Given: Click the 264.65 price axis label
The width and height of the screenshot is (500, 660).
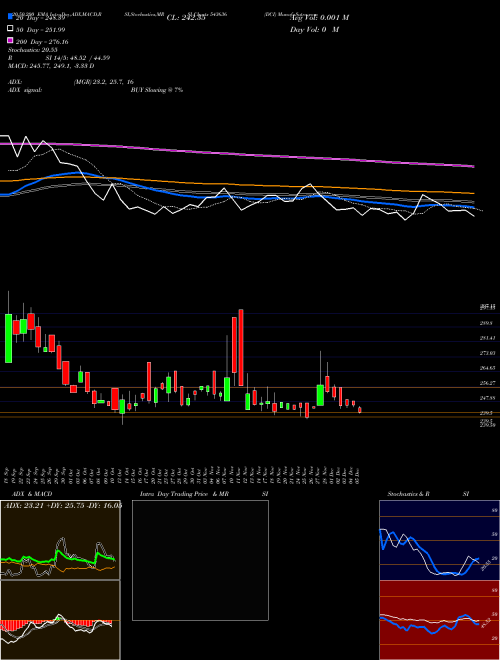Looking at the screenshot, I should point(488,368).
